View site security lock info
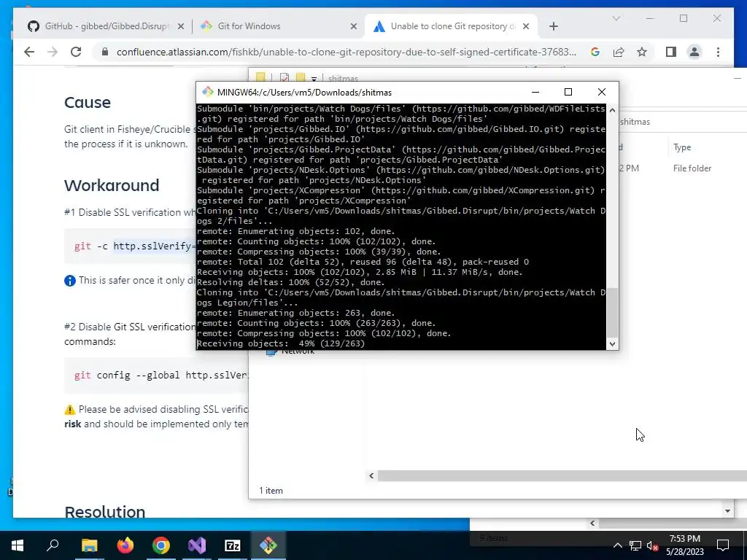 (x=105, y=52)
